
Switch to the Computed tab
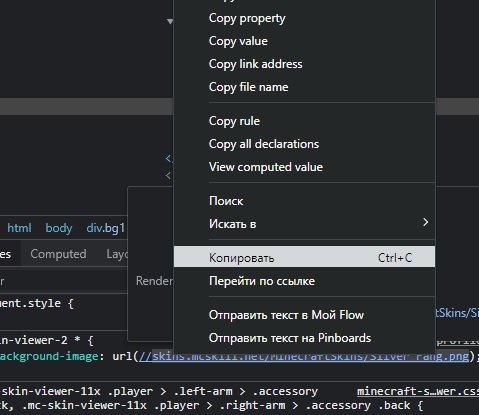(x=58, y=254)
